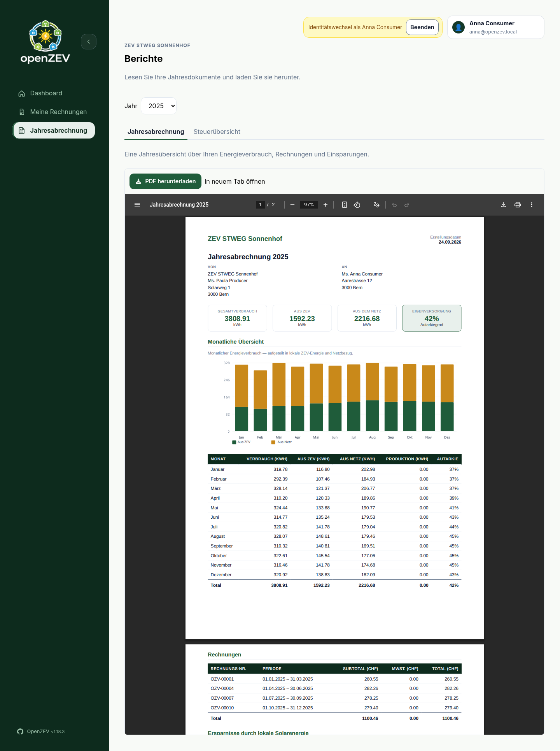Collapse the sidebar with chevron button

(x=89, y=42)
